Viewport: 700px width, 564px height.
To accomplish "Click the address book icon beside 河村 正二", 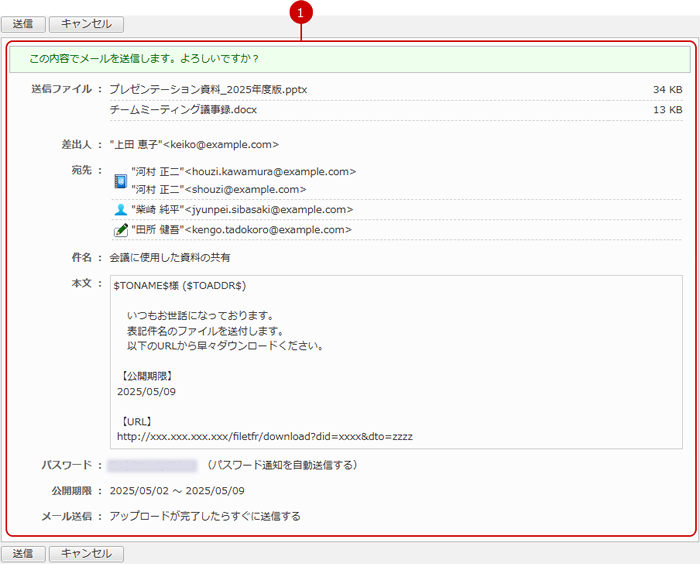I will pos(121,181).
